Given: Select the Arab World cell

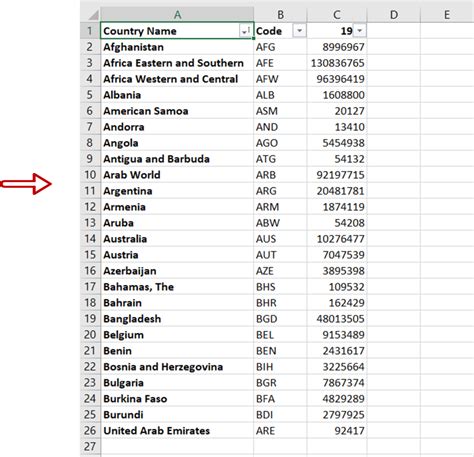Looking at the screenshot, I should pyautogui.click(x=177, y=175).
